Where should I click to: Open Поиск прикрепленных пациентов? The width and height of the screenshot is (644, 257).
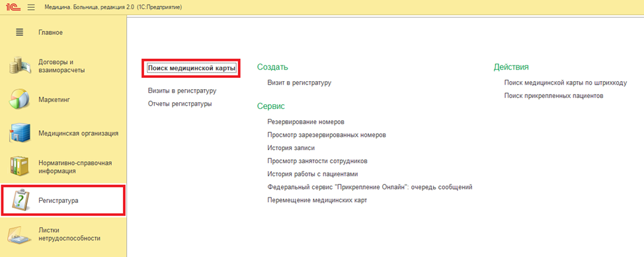[x=553, y=96]
